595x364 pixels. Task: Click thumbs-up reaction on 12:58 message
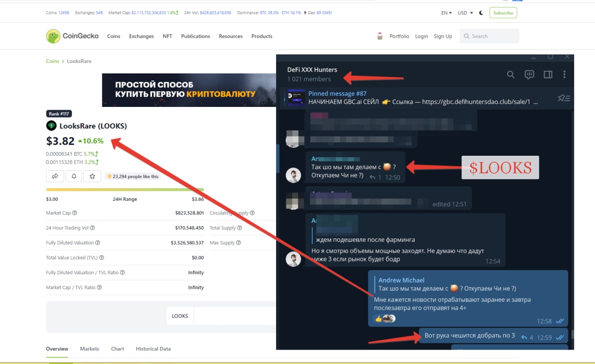pos(378,319)
